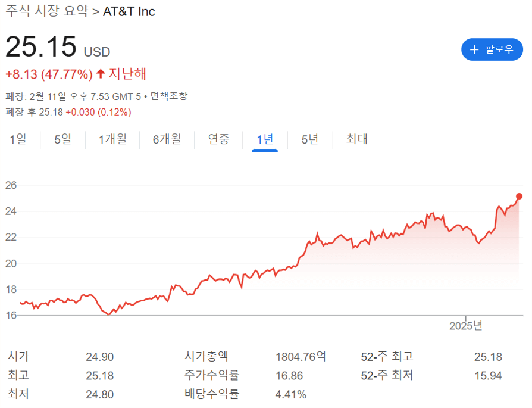Select the 1일 range tab

18,139
